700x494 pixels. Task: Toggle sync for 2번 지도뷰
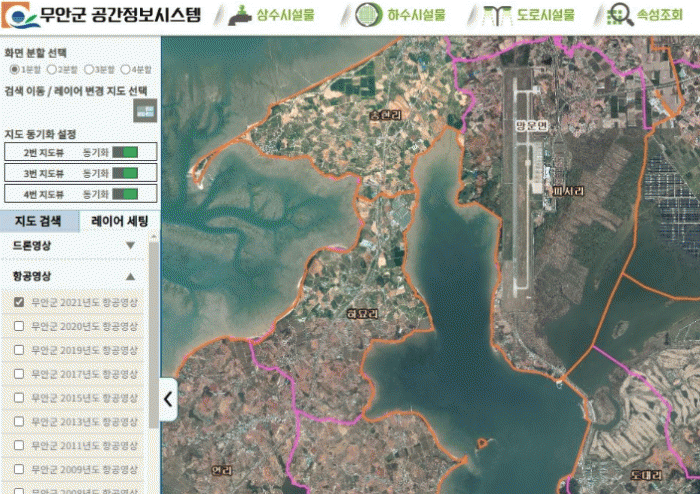[x=124, y=153]
